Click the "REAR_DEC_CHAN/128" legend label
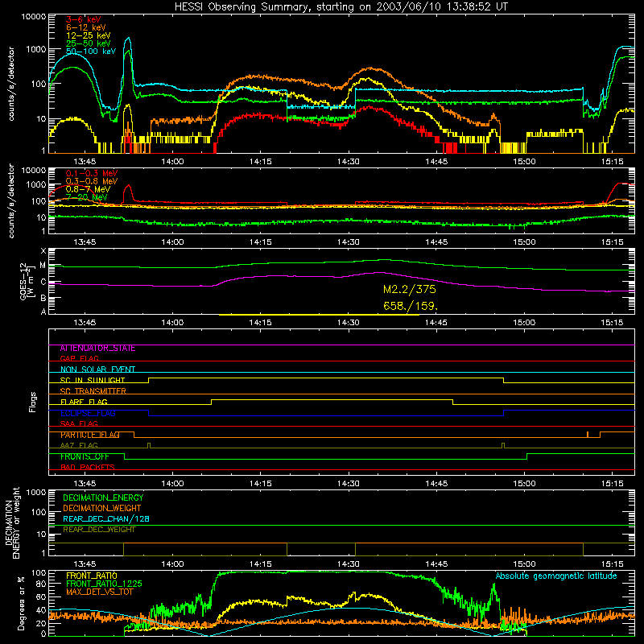Viewport: 644px width, 644px height. click(106, 519)
